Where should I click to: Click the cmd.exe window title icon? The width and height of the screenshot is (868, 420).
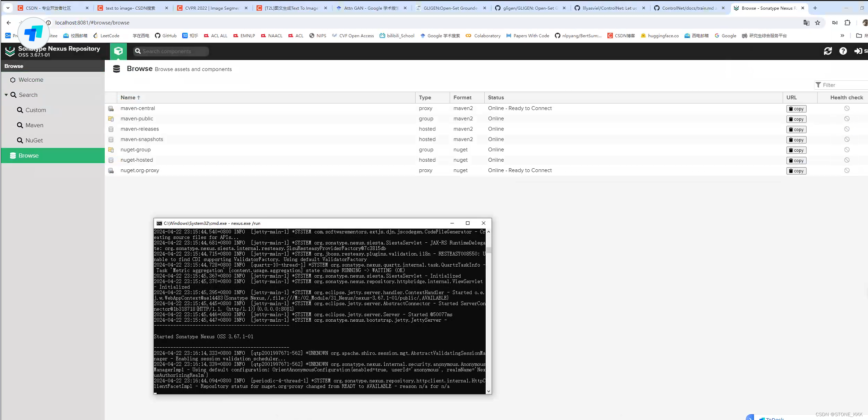(x=159, y=223)
